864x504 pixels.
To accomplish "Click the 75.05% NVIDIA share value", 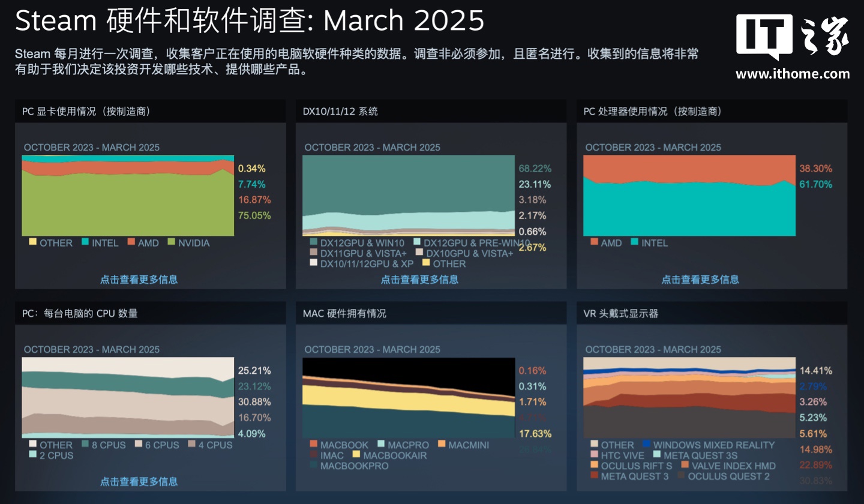I will tap(254, 215).
